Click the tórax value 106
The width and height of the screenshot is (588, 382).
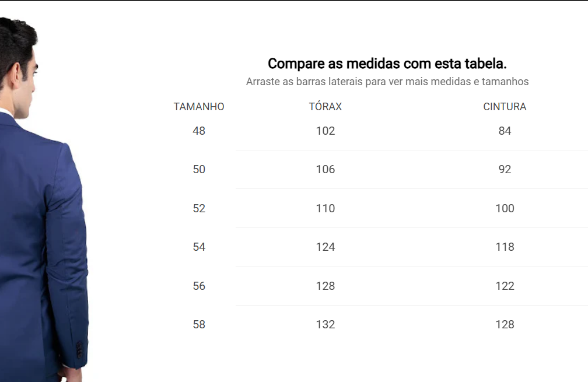(x=325, y=170)
